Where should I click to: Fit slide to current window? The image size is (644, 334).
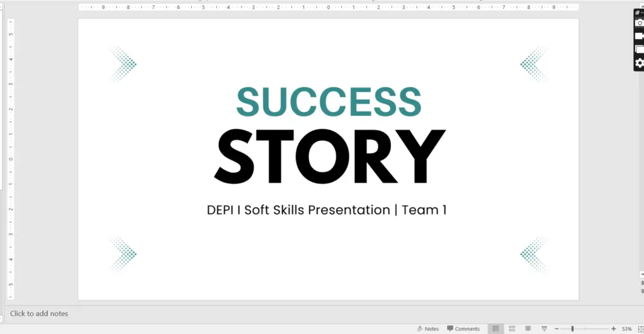pyautogui.click(x=641, y=329)
